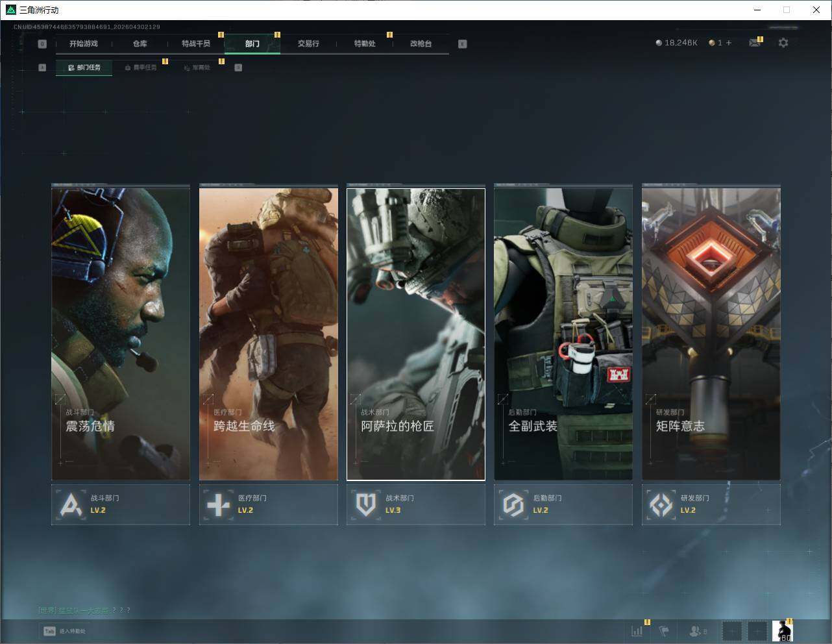The image size is (832, 644).
Task: Click the second empty squad slot plus
Action: click(757, 630)
